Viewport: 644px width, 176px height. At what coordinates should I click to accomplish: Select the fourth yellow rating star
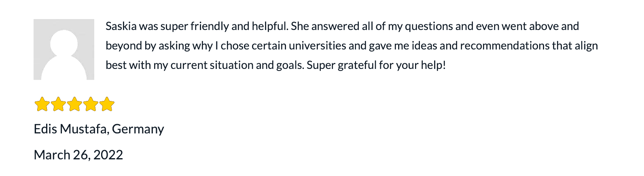pyautogui.click(x=91, y=104)
